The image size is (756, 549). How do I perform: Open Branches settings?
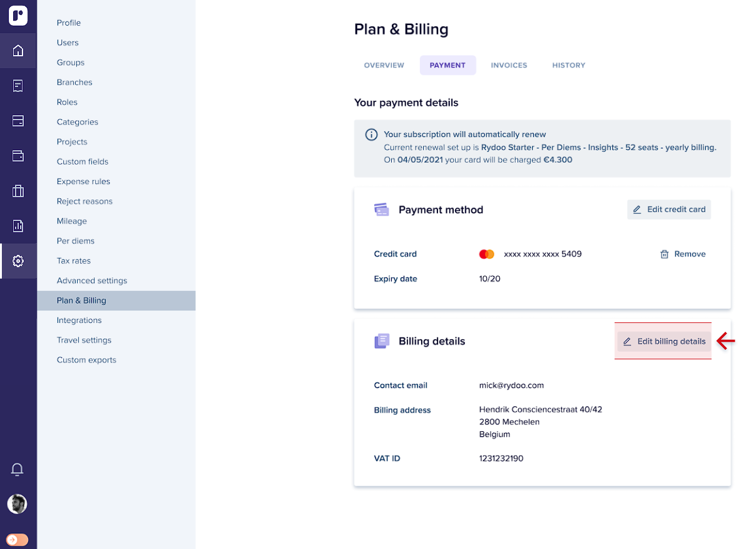point(74,82)
